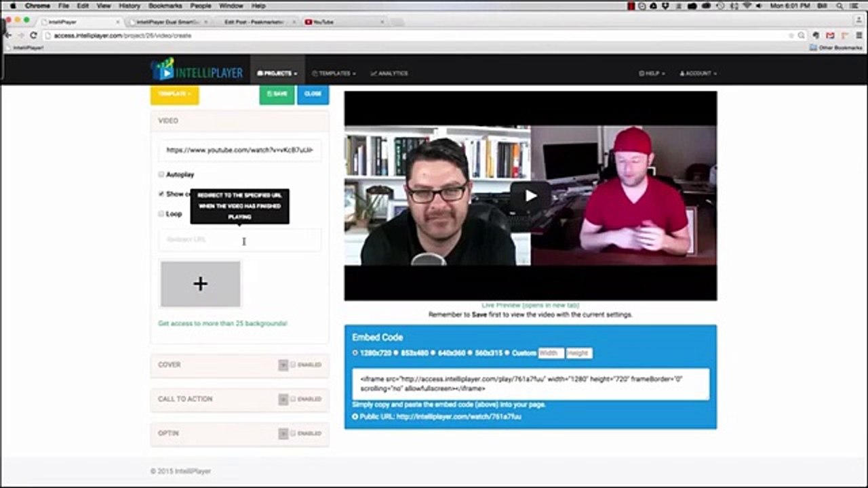Open the Account dropdown
The width and height of the screenshot is (868, 488).
pyautogui.click(x=698, y=73)
